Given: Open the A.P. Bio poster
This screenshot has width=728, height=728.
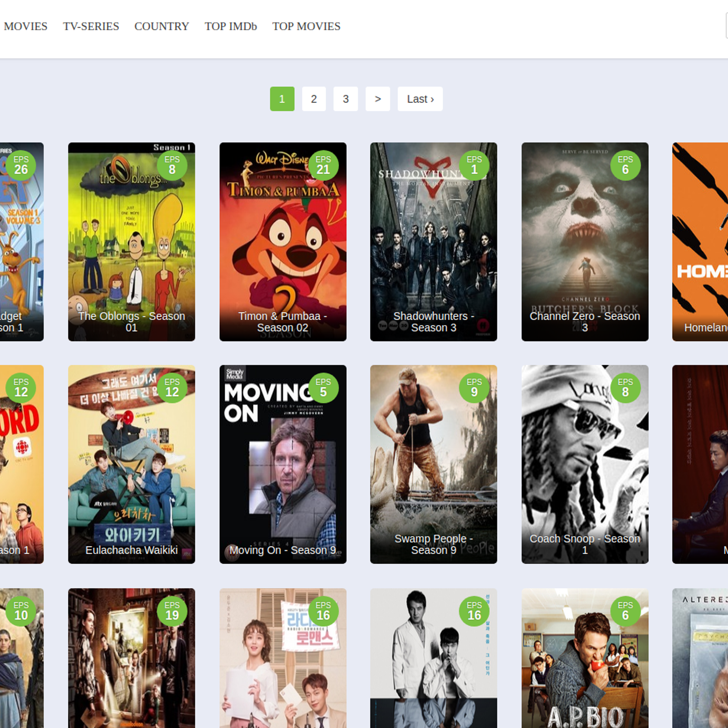Looking at the screenshot, I should pyautogui.click(x=585, y=658).
